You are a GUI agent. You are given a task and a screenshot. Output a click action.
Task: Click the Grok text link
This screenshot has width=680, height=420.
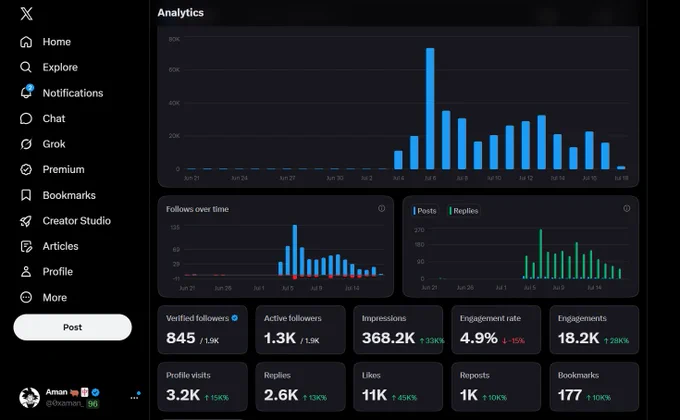tap(54, 144)
